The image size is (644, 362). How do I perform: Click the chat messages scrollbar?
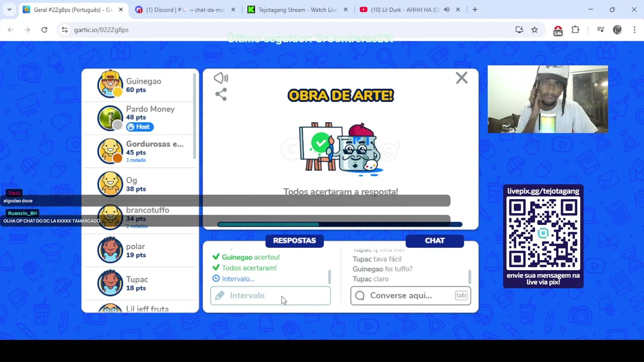coord(469,277)
